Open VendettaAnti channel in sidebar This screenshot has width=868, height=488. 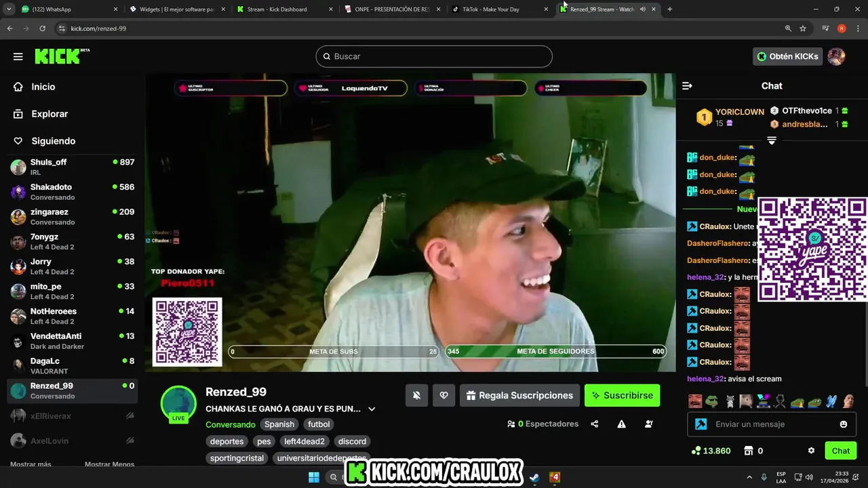[73, 341]
